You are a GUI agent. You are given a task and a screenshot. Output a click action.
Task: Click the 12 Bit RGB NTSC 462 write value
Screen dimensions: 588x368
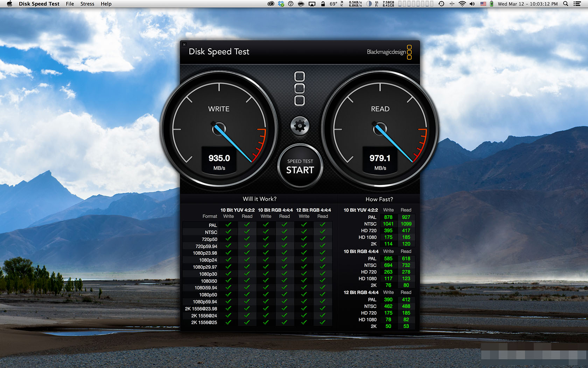pyautogui.click(x=388, y=306)
